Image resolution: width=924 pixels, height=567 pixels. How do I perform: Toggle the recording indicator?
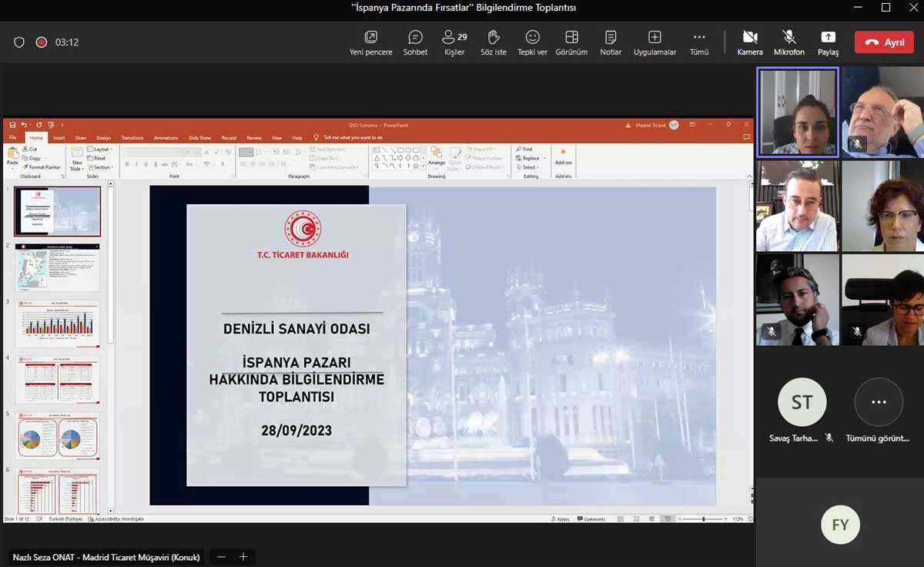click(42, 42)
